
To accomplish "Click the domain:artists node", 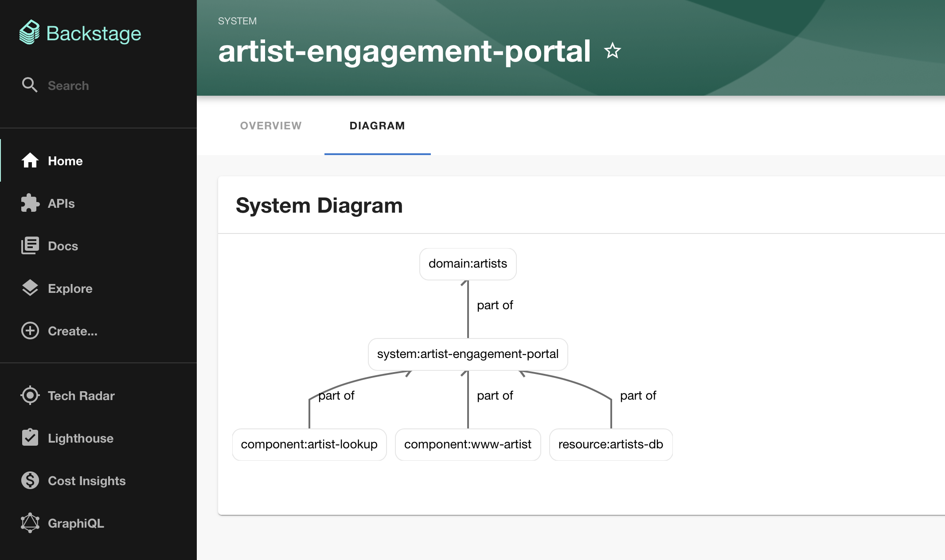I will pos(468,264).
